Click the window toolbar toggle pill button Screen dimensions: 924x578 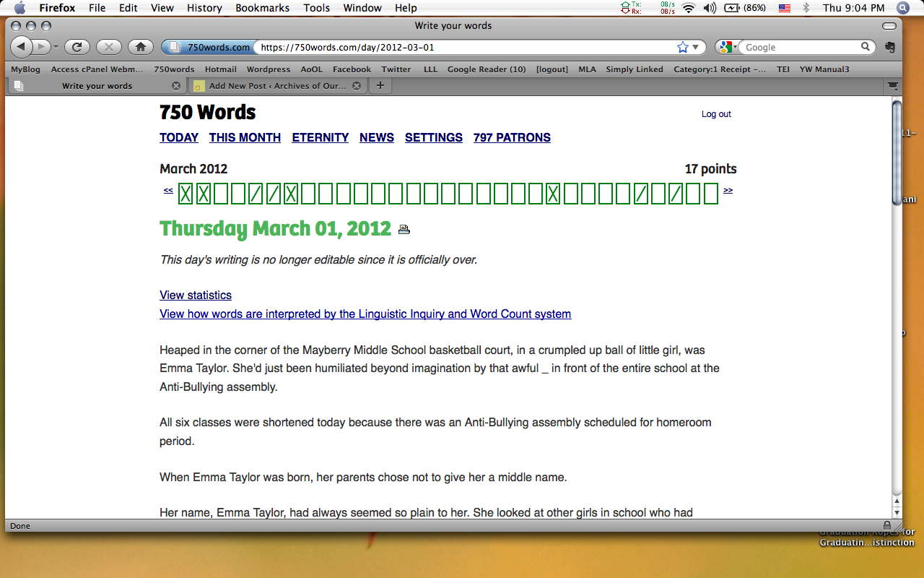coord(889,26)
